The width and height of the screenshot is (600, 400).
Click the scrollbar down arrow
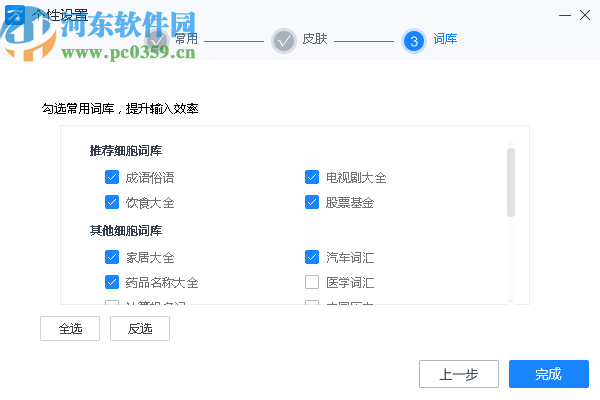click(x=511, y=301)
